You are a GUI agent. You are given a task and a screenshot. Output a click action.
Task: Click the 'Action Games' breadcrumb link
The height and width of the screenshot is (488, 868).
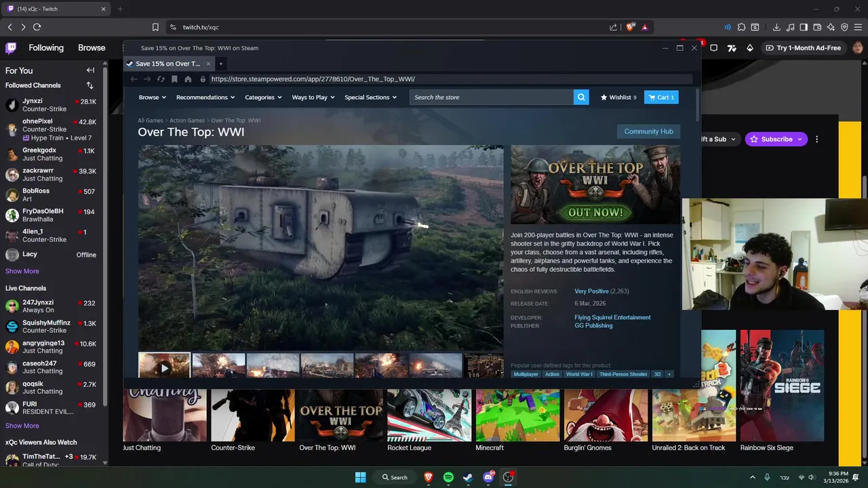(x=187, y=121)
